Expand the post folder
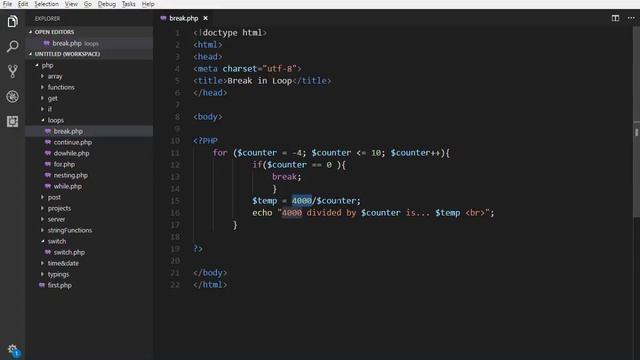Screen dimensions: 640x360 tap(42, 197)
